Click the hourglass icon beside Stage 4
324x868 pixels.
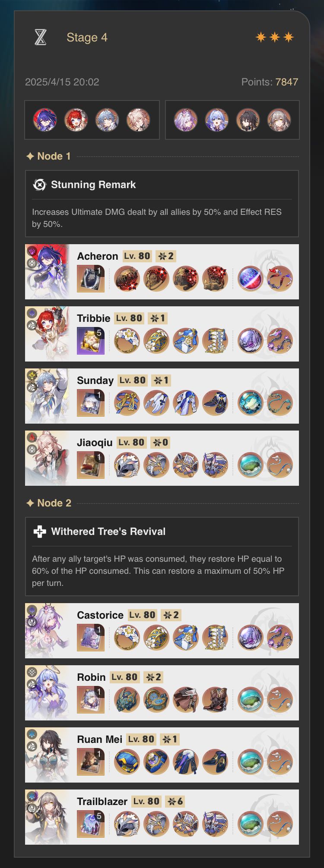pos(40,38)
